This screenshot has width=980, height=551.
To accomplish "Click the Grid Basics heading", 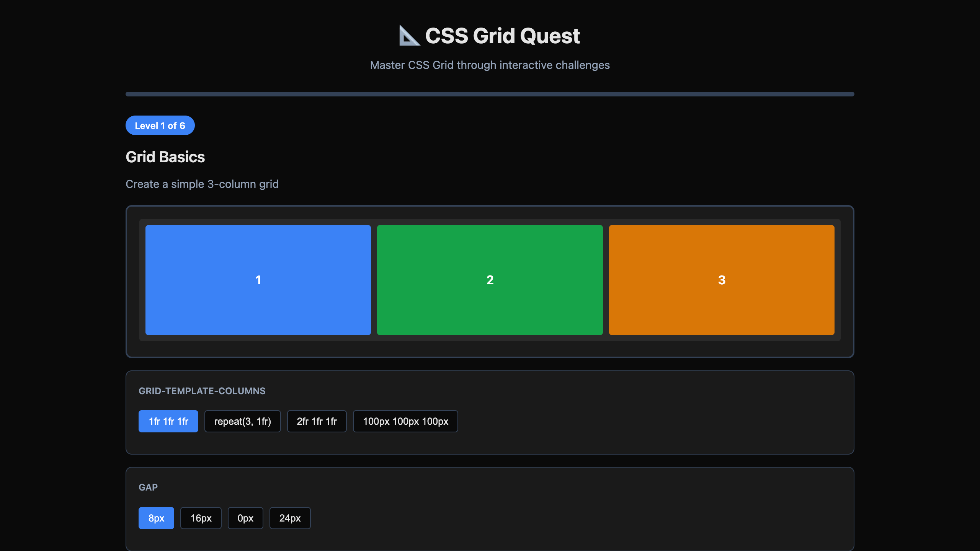I will click(x=165, y=157).
